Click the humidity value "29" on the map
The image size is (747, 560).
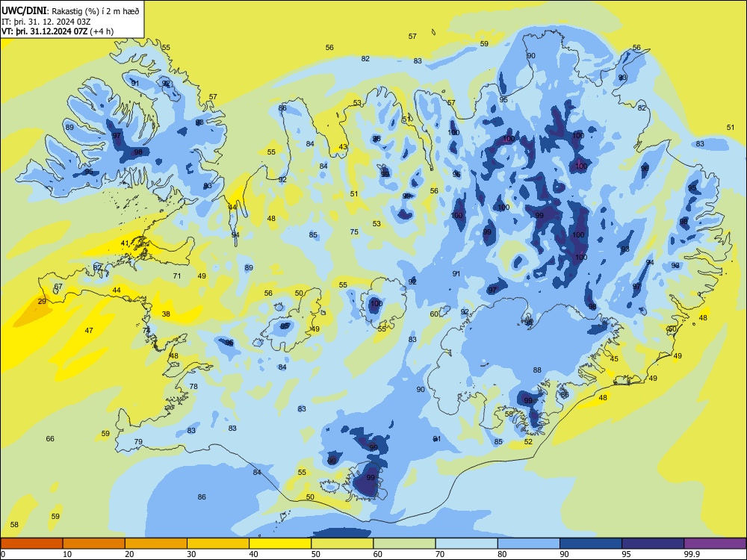pos(42,302)
